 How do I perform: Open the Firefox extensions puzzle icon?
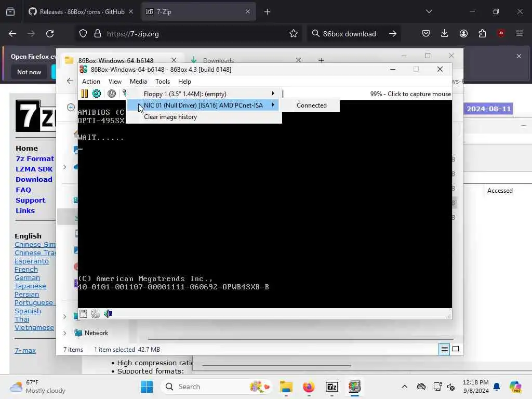tap(482, 34)
